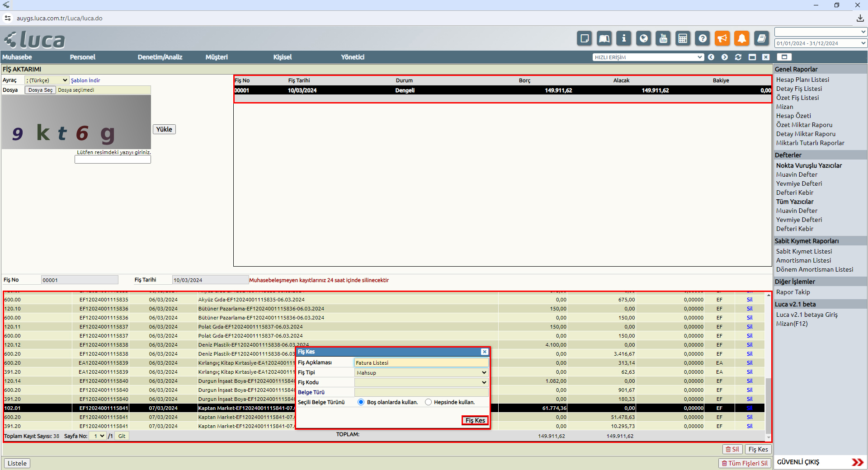Select Boş olanlarda kullan radio option

pyautogui.click(x=361, y=402)
